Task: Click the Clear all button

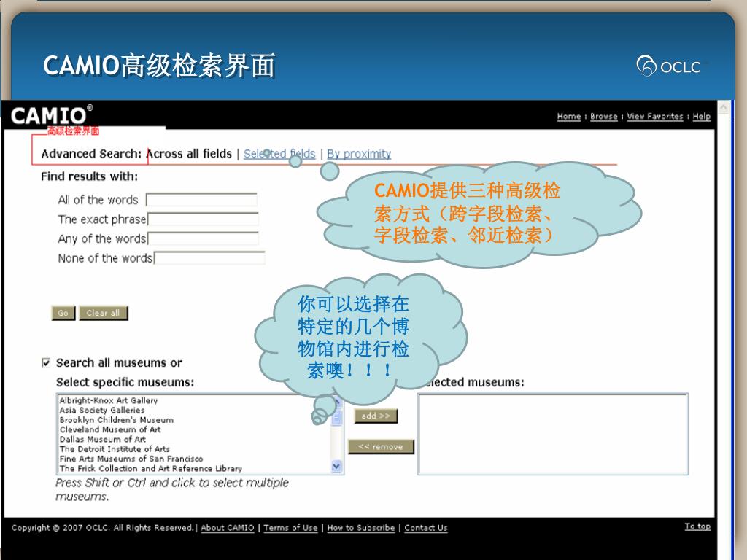Action: click(104, 313)
